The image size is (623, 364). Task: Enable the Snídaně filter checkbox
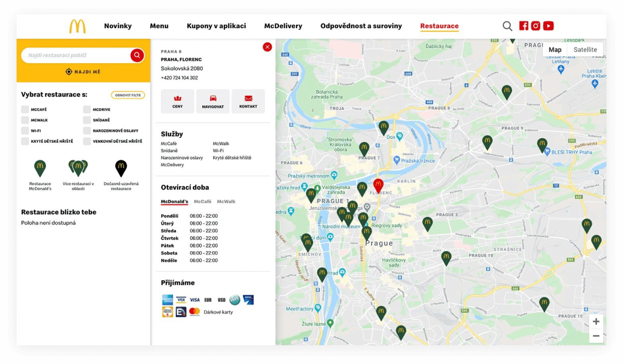87,120
